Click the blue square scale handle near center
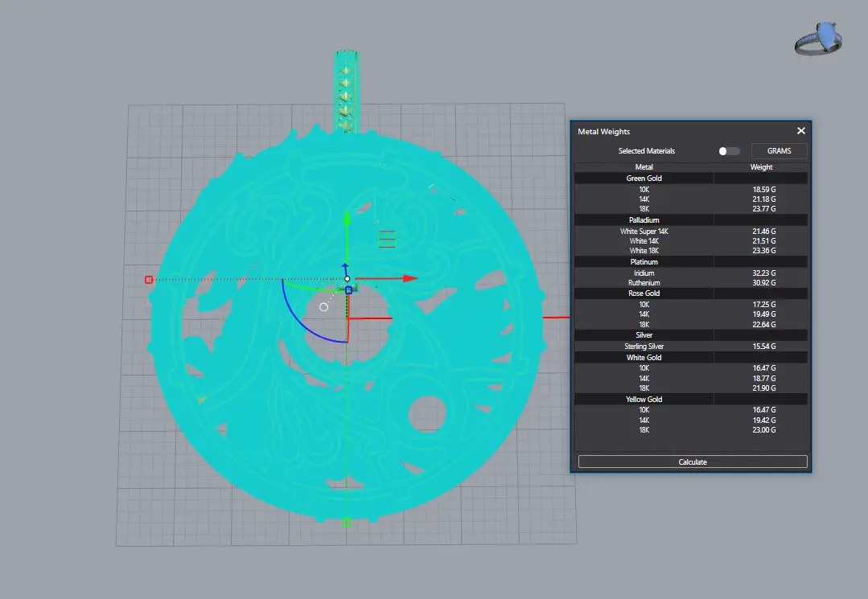This screenshot has height=599, width=868. tap(349, 290)
